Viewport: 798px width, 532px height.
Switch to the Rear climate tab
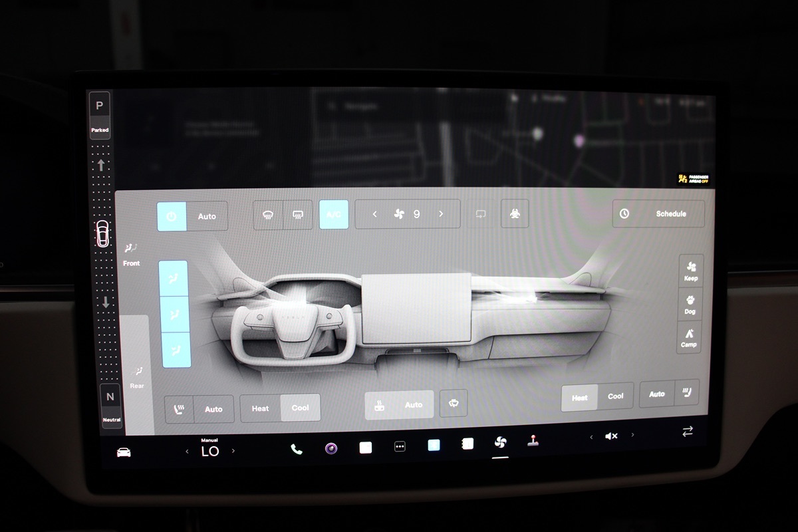pos(137,378)
